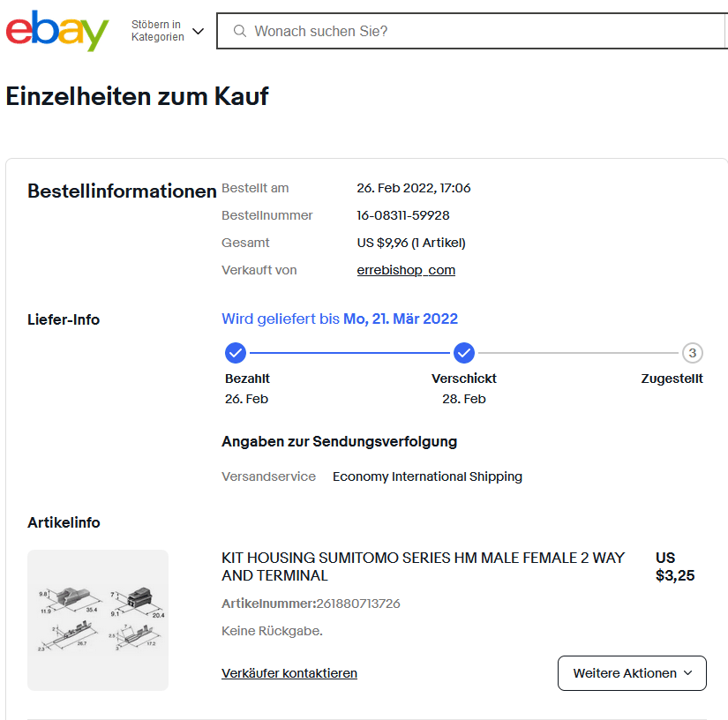Click the Verschickt checkmark step icon
This screenshot has height=720, width=728.
pyautogui.click(x=464, y=354)
